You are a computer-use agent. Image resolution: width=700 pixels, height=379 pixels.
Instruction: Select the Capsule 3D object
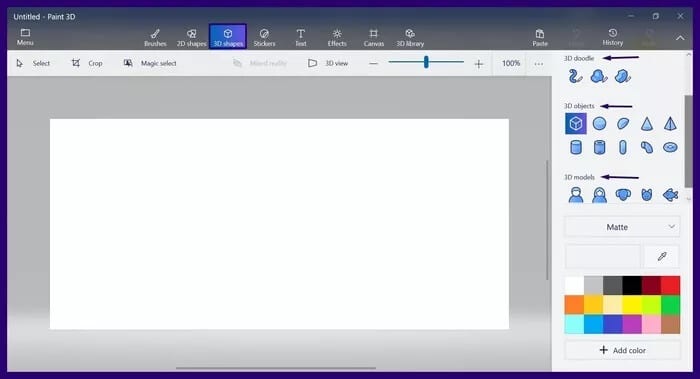pyautogui.click(x=623, y=147)
